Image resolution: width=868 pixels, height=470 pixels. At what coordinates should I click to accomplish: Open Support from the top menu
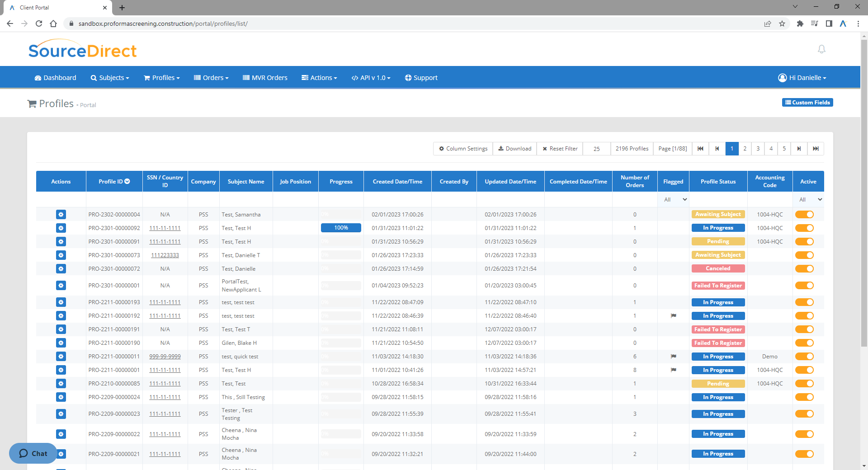(421, 77)
